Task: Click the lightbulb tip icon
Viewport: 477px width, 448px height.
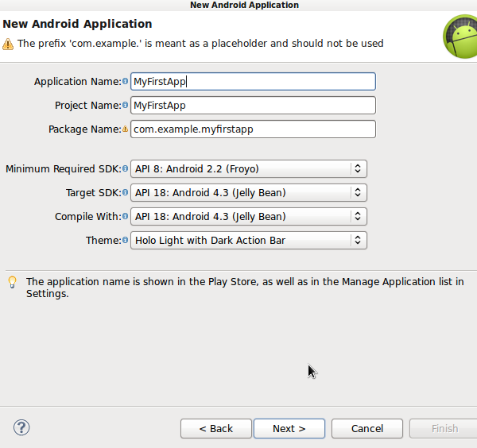Action: point(12,282)
